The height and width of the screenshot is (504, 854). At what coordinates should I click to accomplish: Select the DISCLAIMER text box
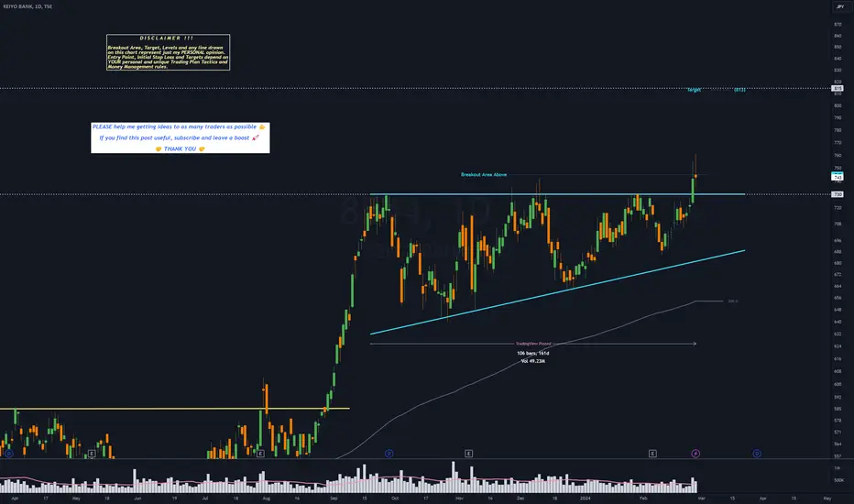click(168, 52)
